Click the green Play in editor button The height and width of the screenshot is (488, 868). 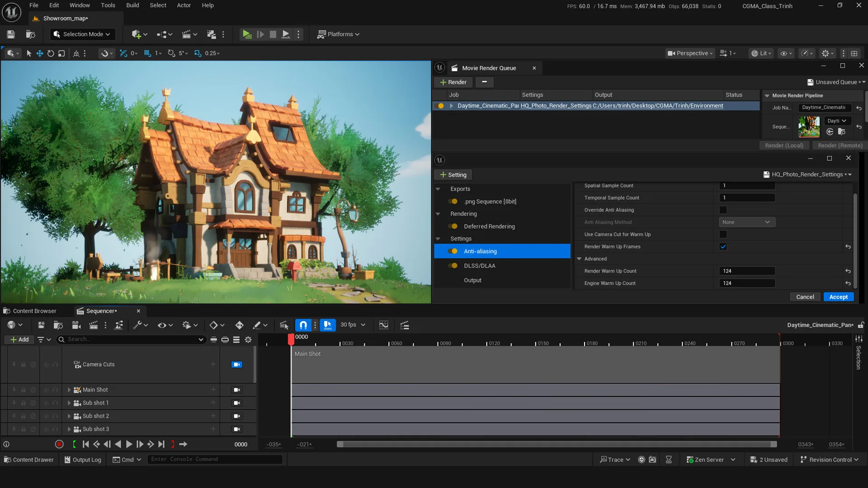[247, 34]
